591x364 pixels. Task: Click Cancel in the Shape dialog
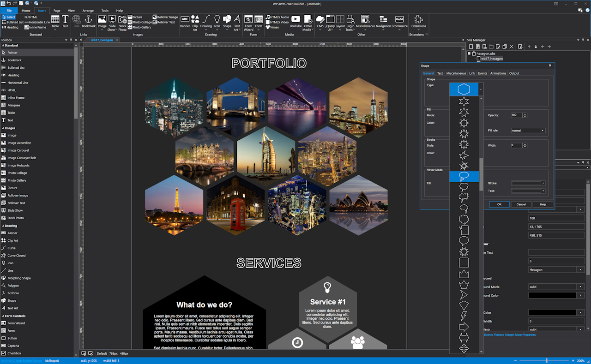521,204
